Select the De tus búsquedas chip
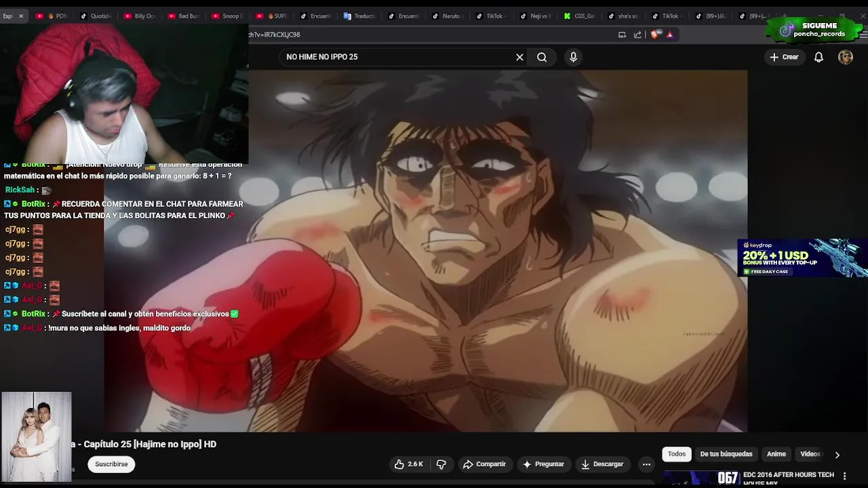Screen dimensions: 868x488 (726, 454)
